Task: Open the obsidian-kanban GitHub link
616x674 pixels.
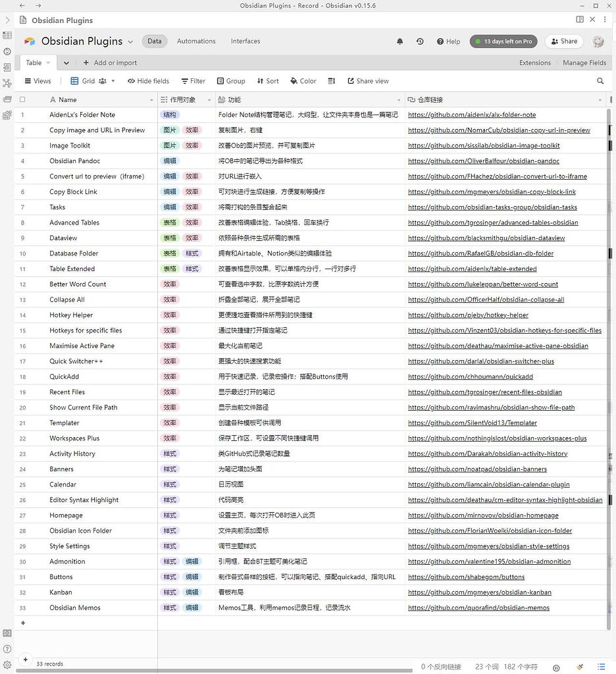Action: (479, 592)
